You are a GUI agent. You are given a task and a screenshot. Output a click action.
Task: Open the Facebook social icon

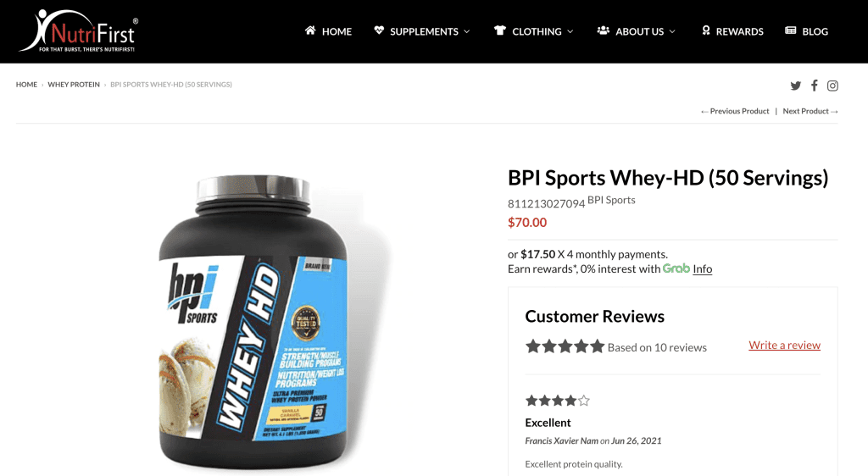point(815,86)
